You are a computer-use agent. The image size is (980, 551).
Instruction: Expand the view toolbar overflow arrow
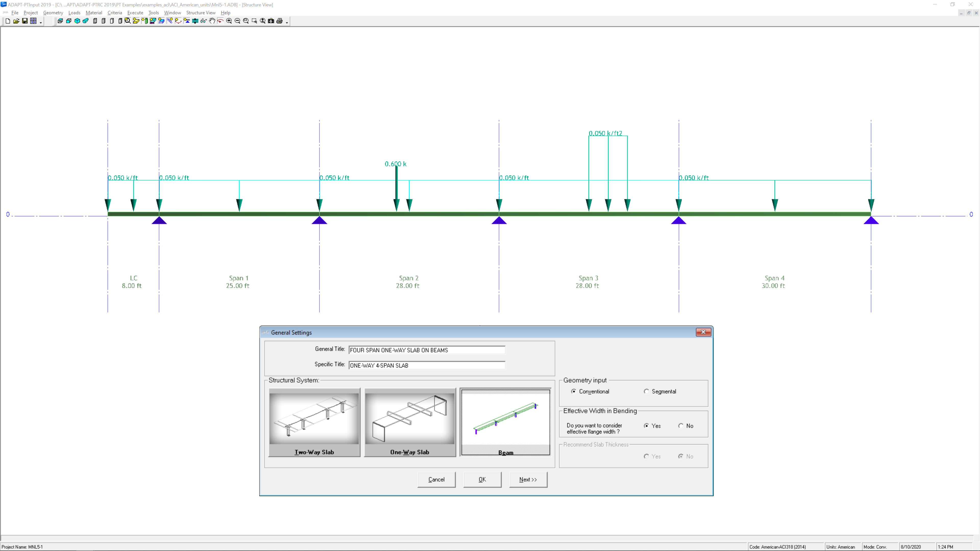(x=287, y=23)
